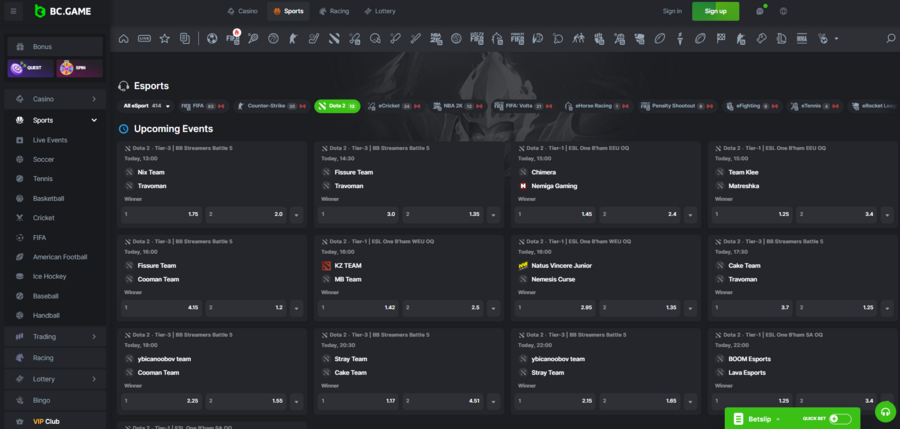Toggle the Quick Bet switch
Image resolution: width=900 pixels, height=429 pixels.
[840, 419]
